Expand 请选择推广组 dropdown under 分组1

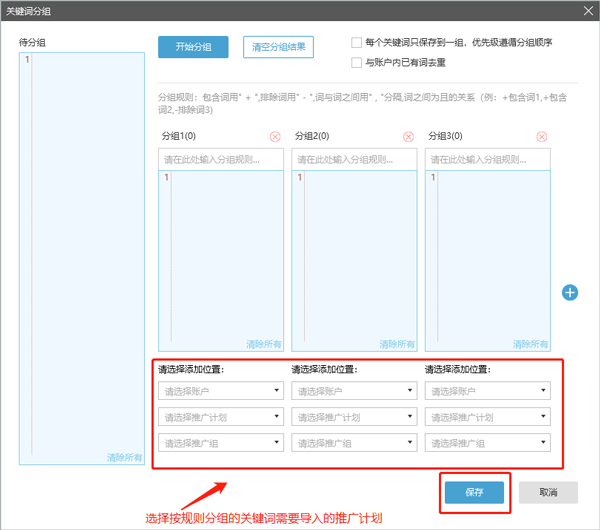(220, 443)
